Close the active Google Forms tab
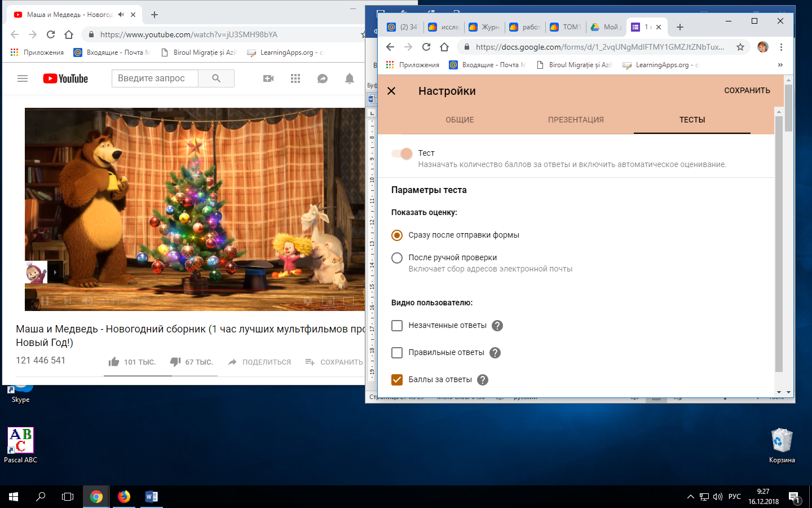 point(659,27)
